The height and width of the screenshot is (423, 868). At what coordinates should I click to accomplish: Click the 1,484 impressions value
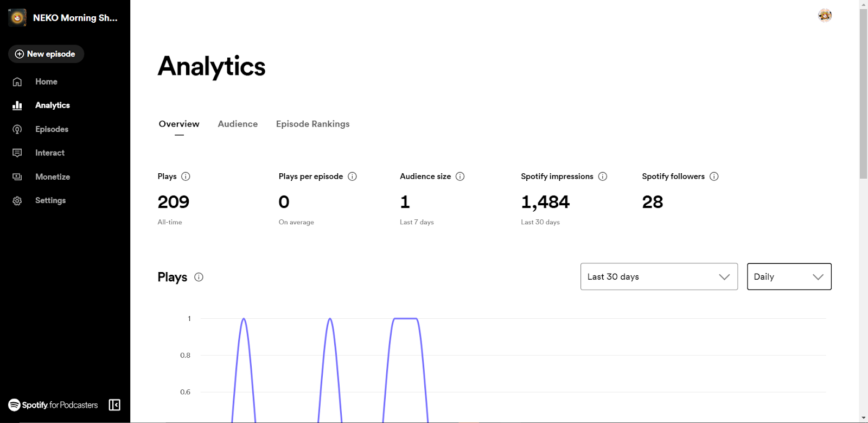coord(545,202)
